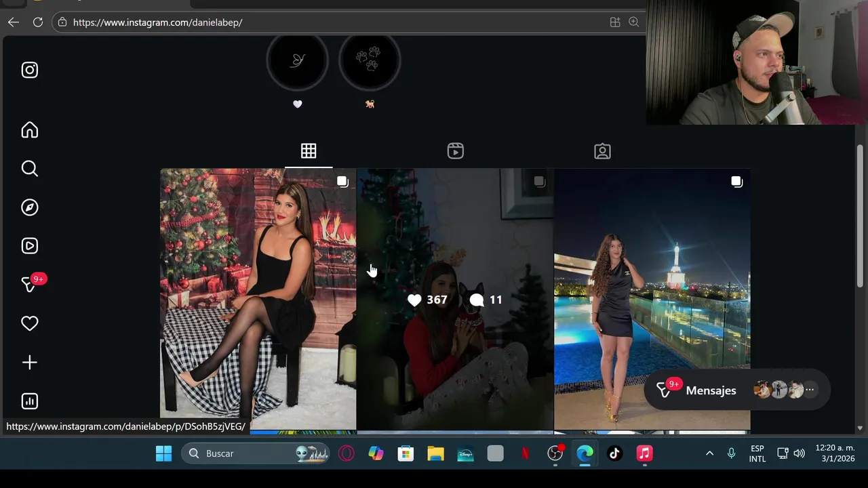The width and height of the screenshot is (868, 488).
Task: Click the page vertical scrollbar
Action: click(860, 217)
